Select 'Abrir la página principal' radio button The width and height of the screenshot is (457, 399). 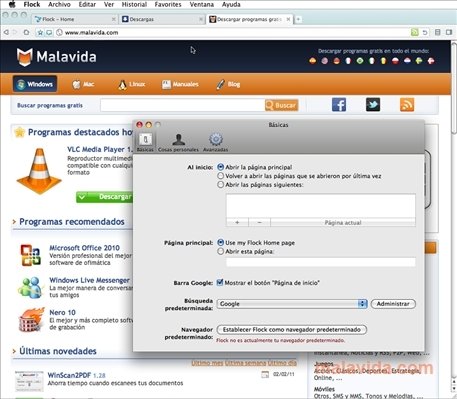220,167
